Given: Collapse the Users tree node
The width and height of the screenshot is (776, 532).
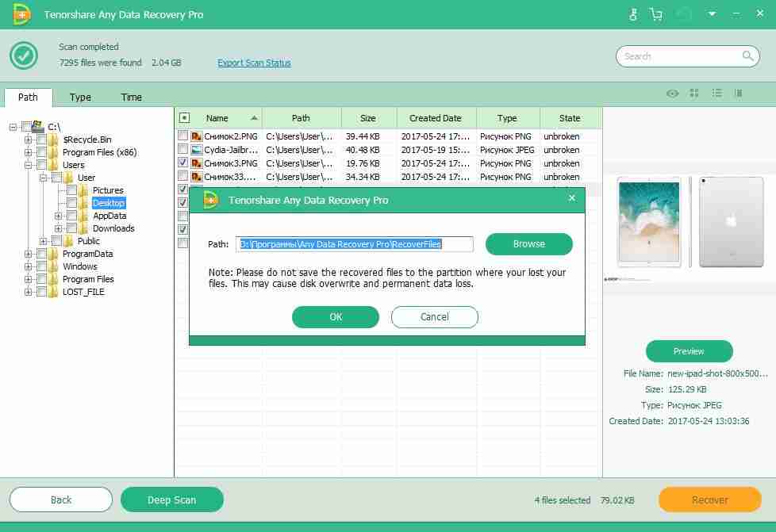Looking at the screenshot, I should pyautogui.click(x=29, y=165).
